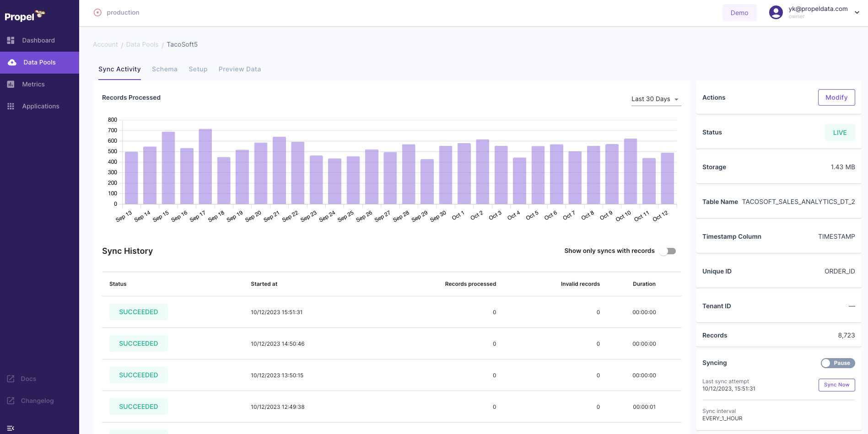Expand the account menu chevron
Image resolution: width=868 pixels, height=434 pixels.
click(x=857, y=12)
